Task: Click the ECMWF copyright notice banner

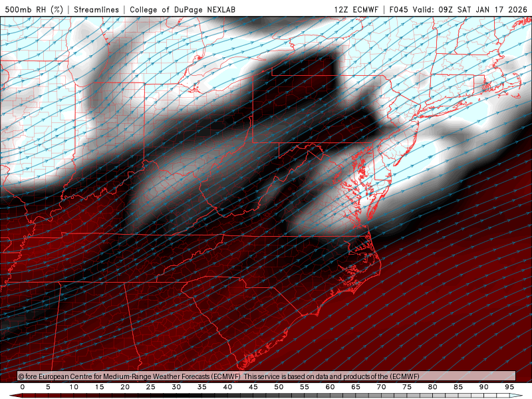Action: 267,376
